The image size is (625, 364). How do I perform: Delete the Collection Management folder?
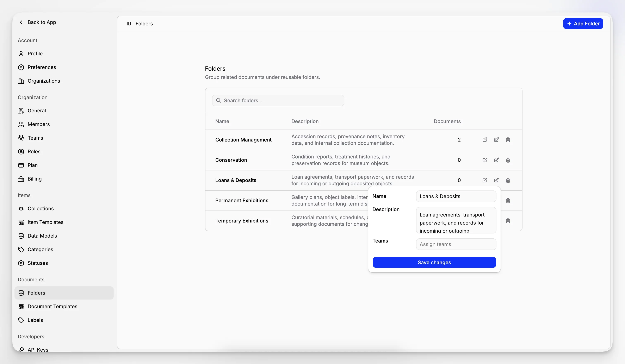(508, 140)
